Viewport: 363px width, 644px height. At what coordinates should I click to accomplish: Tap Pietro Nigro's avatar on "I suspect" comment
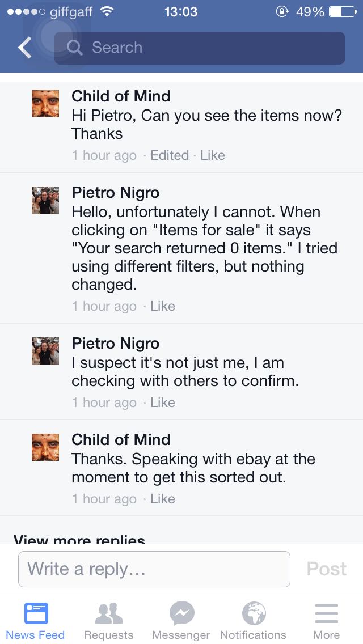click(45, 350)
